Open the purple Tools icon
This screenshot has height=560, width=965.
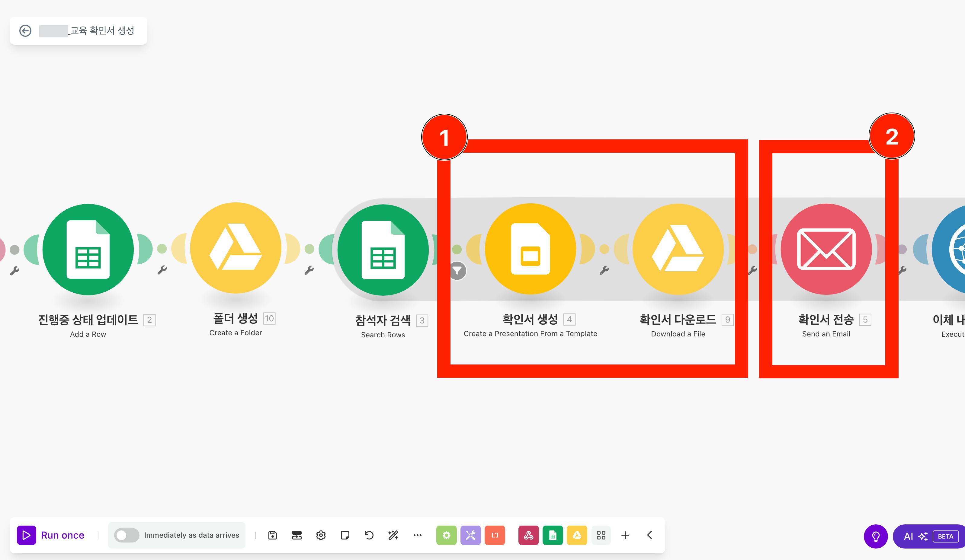coord(471,535)
